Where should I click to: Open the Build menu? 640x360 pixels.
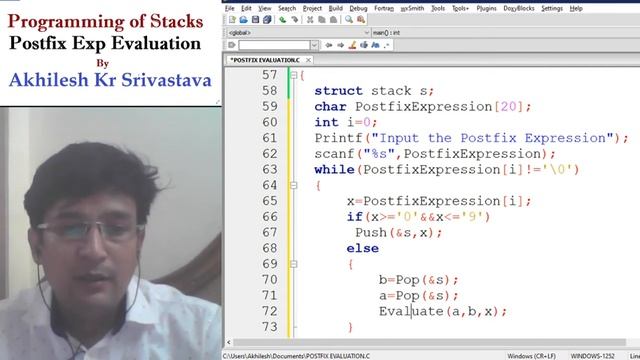point(336,8)
